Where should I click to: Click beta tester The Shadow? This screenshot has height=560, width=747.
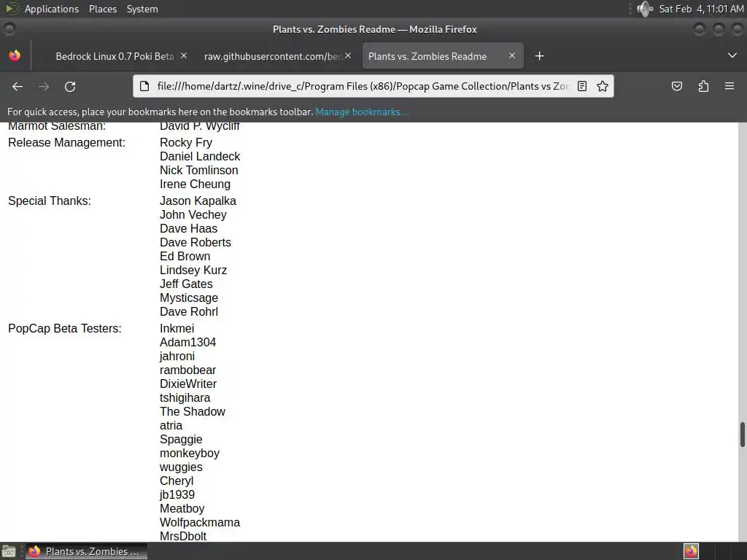(x=192, y=411)
